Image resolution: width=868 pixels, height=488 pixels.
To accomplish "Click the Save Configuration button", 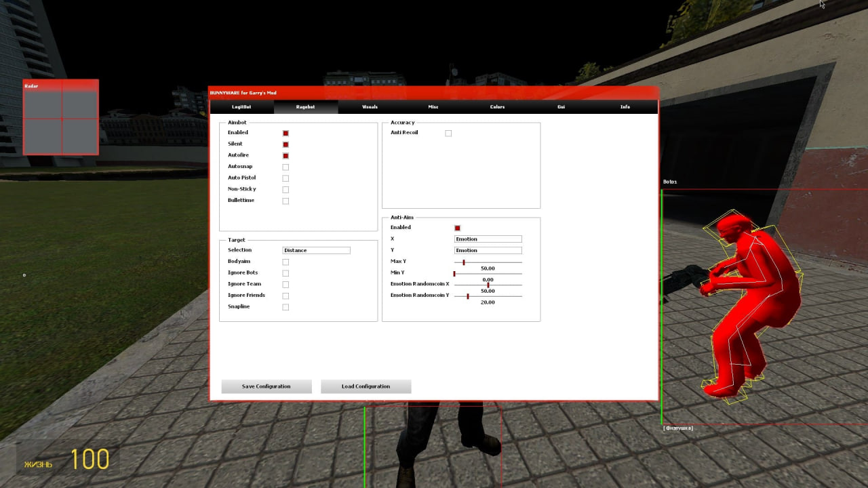I will click(x=267, y=386).
